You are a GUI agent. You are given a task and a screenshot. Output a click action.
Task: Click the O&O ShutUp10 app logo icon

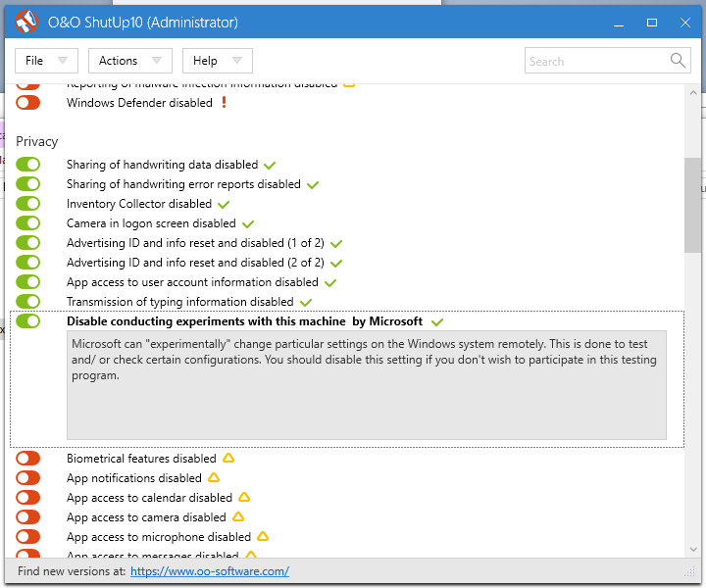pyautogui.click(x=26, y=22)
